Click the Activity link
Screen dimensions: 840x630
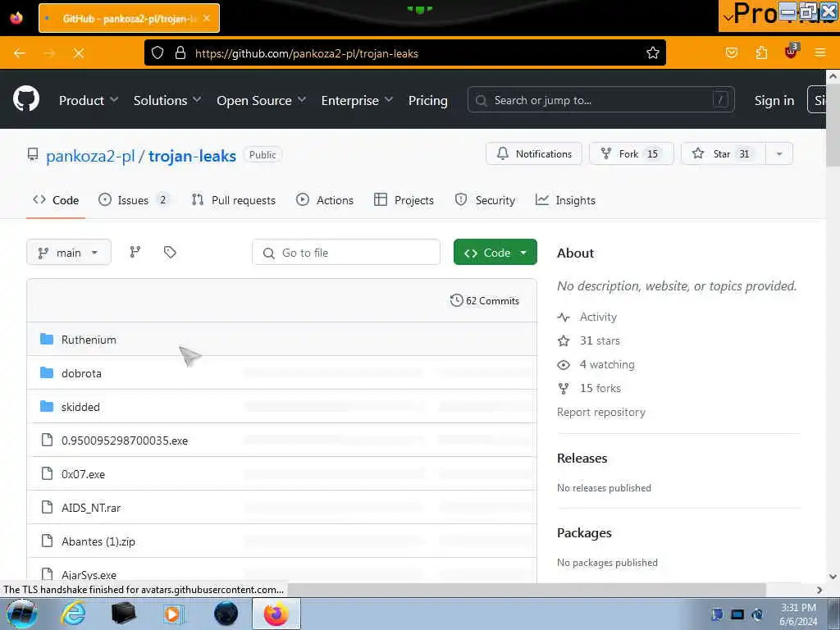tap(598, 317)
